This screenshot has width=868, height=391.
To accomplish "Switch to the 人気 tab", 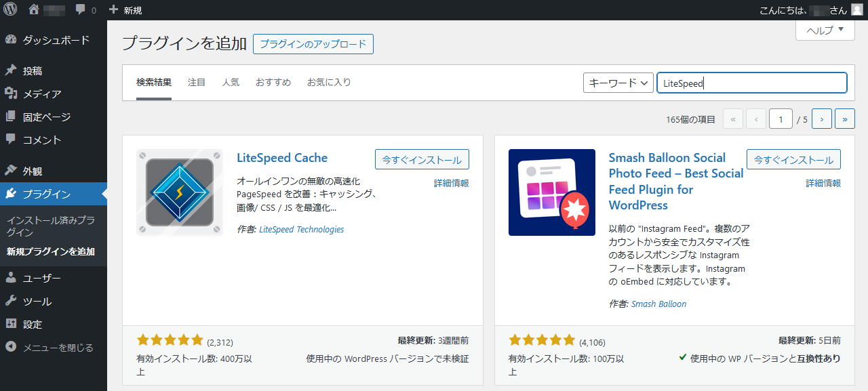I will 231,83.
